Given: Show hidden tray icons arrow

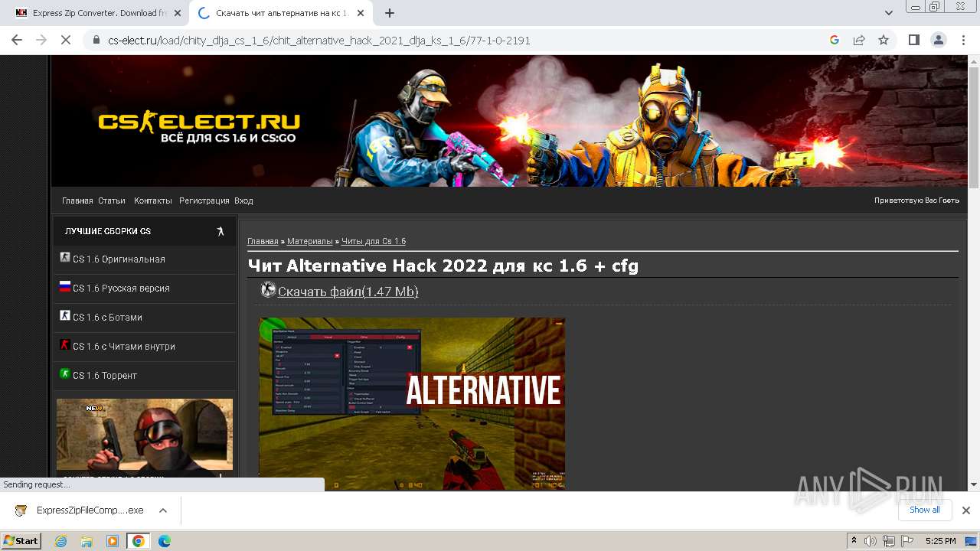Looking at the screenshot, I should pyautogui.click(x=854, y=541).
